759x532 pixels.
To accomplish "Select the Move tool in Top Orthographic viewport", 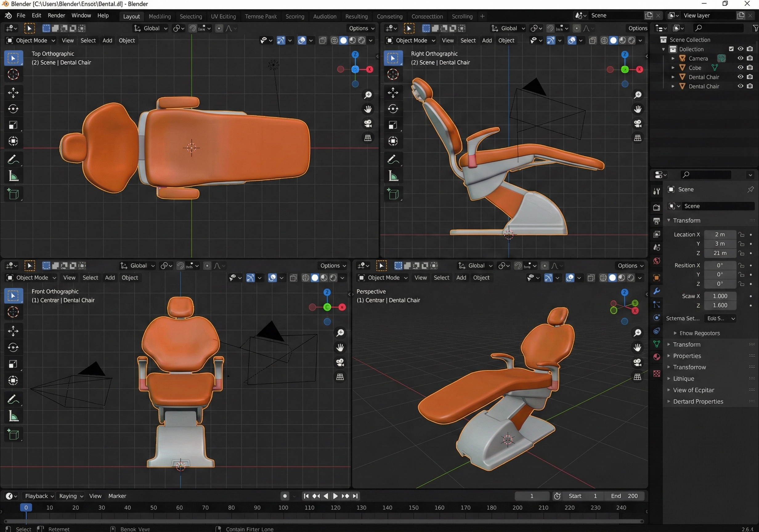I will (13, 93).
